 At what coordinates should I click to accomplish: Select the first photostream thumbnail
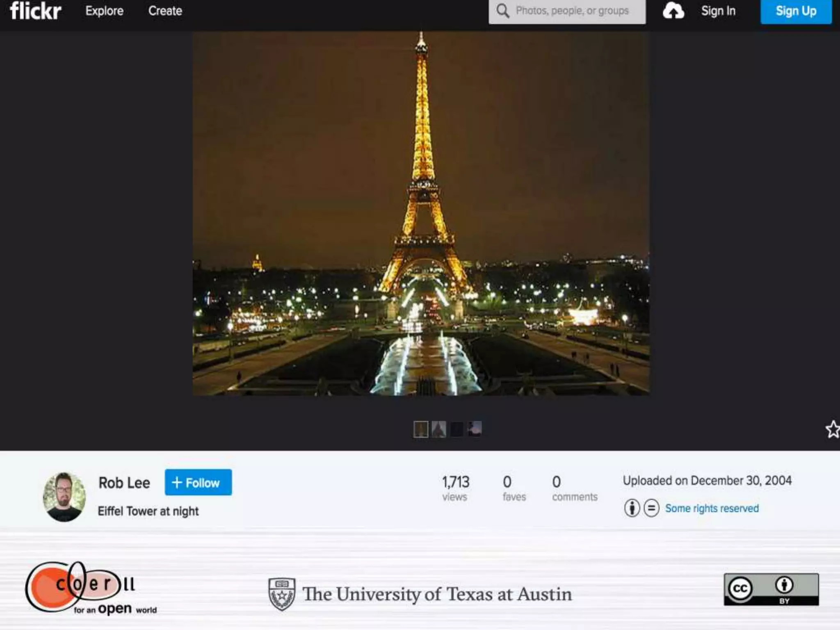pos(420,429)
